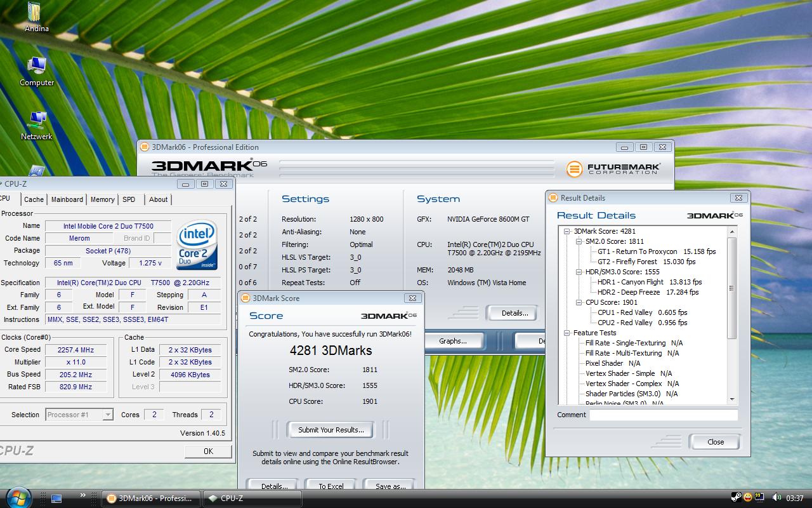Open the Memory tab in CPU-Z
Image resolution: width=812 pixels, height=508 pixels.
click(102, 199)
